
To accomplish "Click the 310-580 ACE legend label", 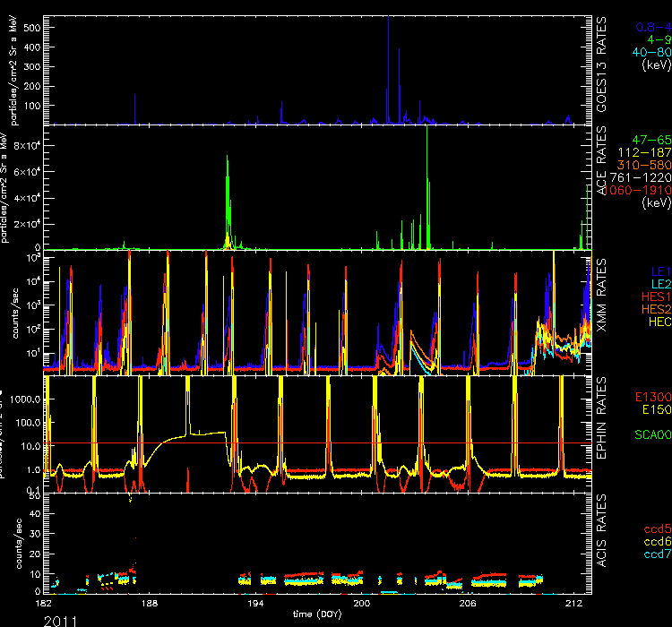I will tap(643, 165).
